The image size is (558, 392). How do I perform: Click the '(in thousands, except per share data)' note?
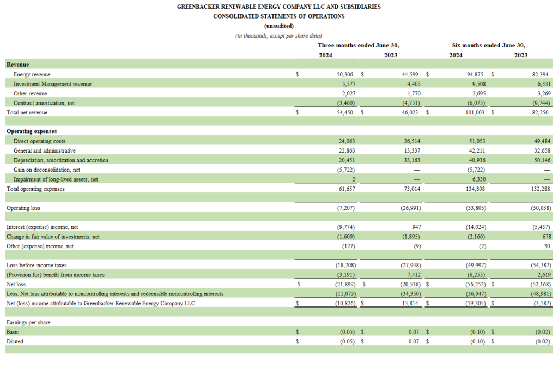click(x=278, y=36)
